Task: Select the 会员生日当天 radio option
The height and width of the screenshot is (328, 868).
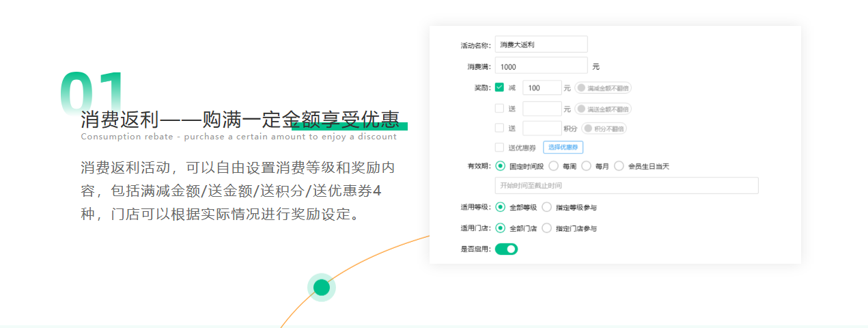Action: 619,166
